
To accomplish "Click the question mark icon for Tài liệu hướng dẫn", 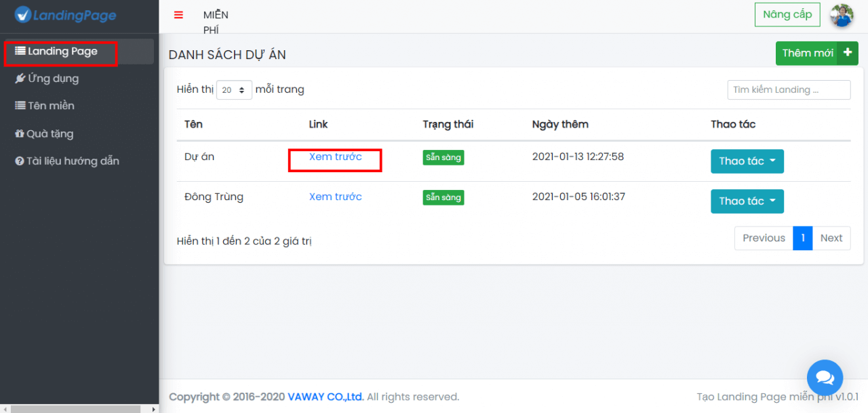I will [x=20, y=161].
